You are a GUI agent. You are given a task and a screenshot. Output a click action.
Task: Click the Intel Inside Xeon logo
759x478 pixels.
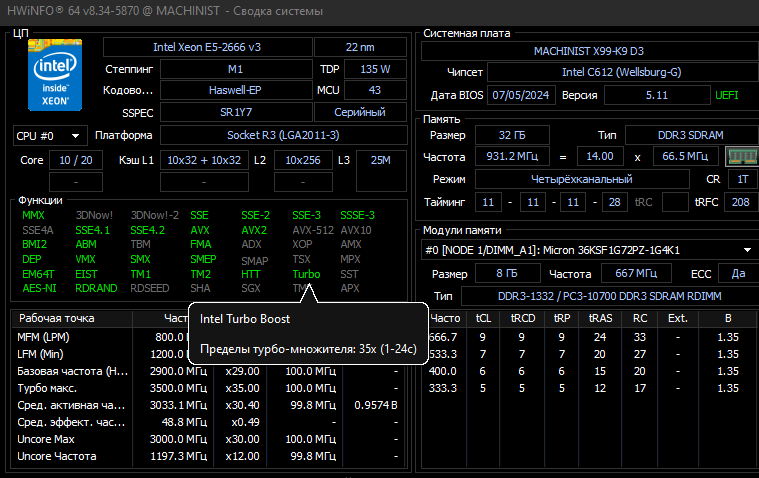coord(55,75)
